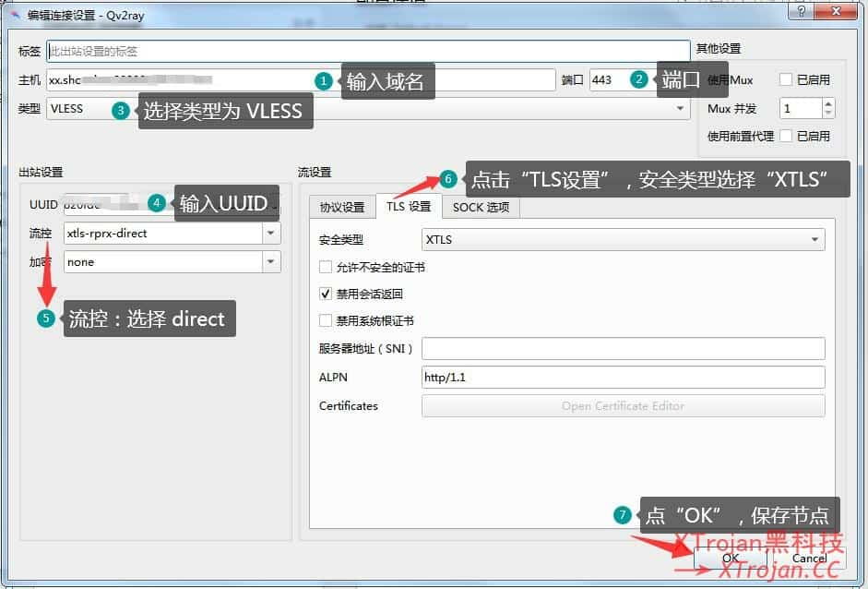Click the Cancel button
Viewport: 868px width, 589px height.
(x=809, y=559)
